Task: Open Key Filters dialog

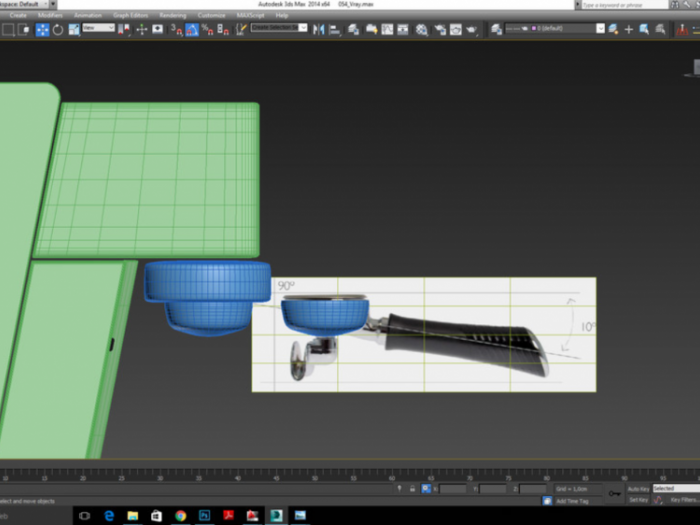Action: coord(684,500)
